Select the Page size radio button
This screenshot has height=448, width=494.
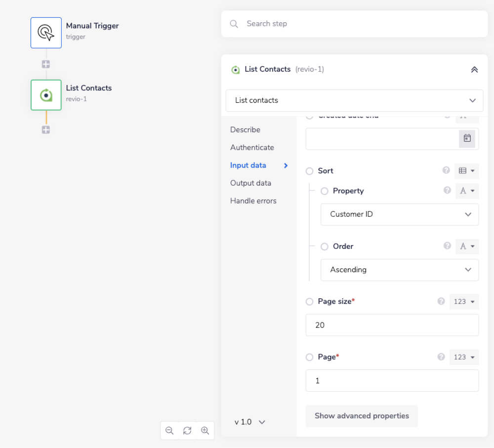click(x=310, y=301)
